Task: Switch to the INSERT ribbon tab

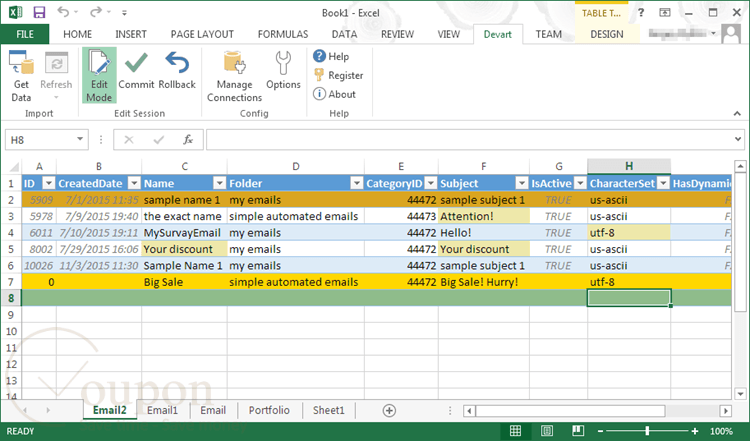Action: tap(131, 34)
